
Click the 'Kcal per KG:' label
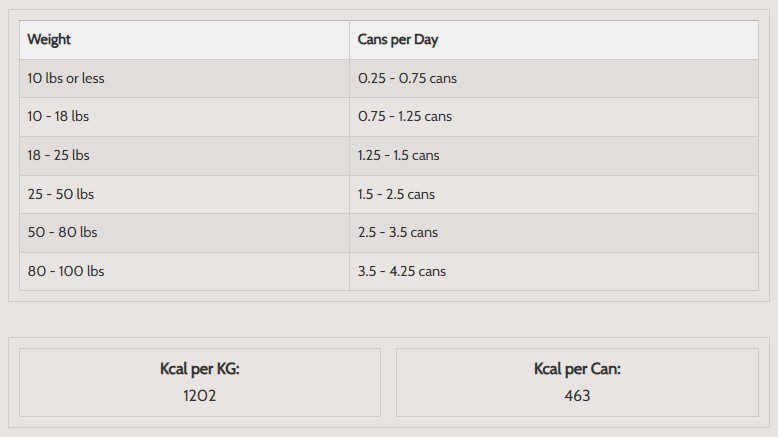[200, 369]
